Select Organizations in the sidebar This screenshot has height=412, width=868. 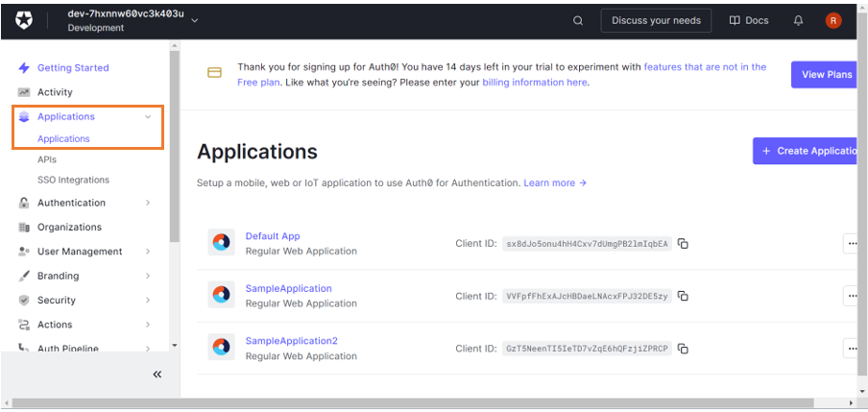click(69, 228)
